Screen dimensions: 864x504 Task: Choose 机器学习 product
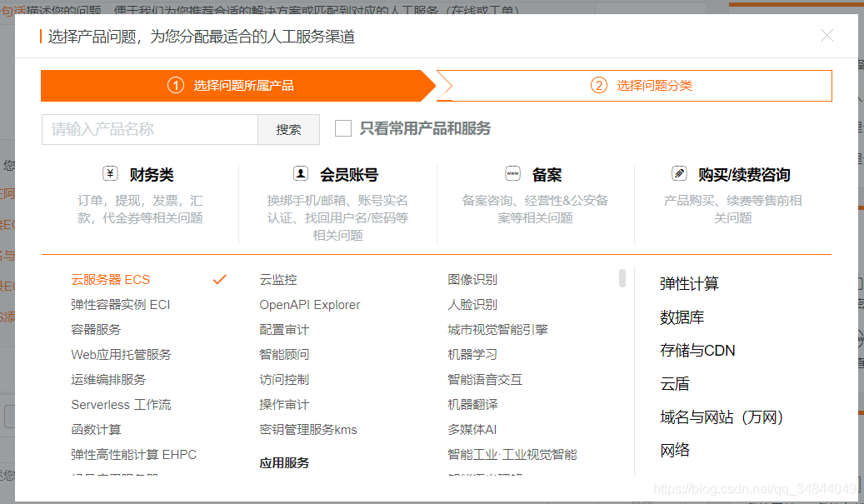tap(472, 355)
